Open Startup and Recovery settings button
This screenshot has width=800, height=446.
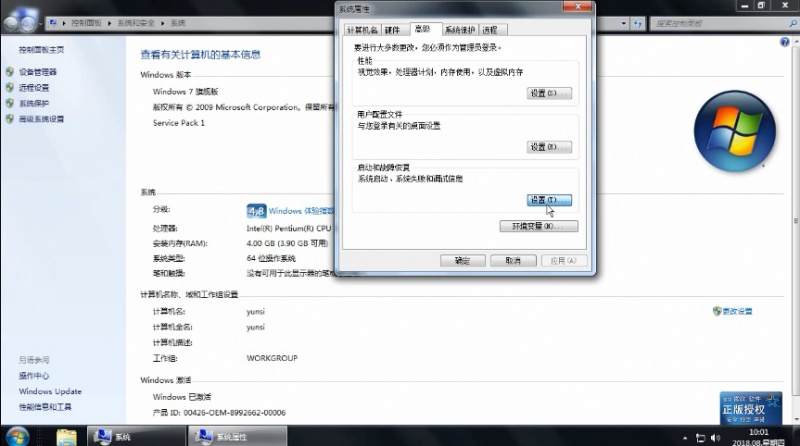click(x=549, y=200)
